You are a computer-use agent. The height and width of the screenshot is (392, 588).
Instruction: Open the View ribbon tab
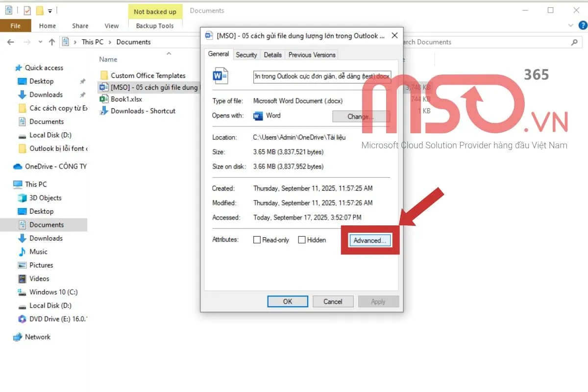[112, 26]
